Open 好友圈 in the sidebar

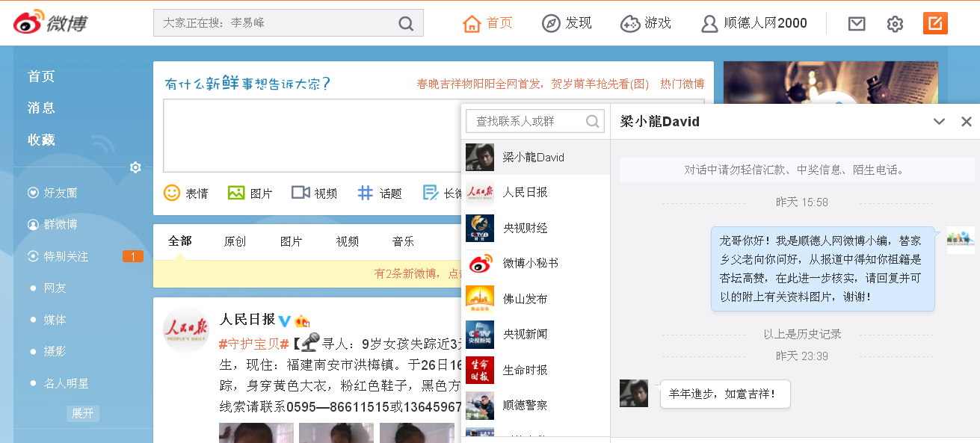[x=52, y=193]
